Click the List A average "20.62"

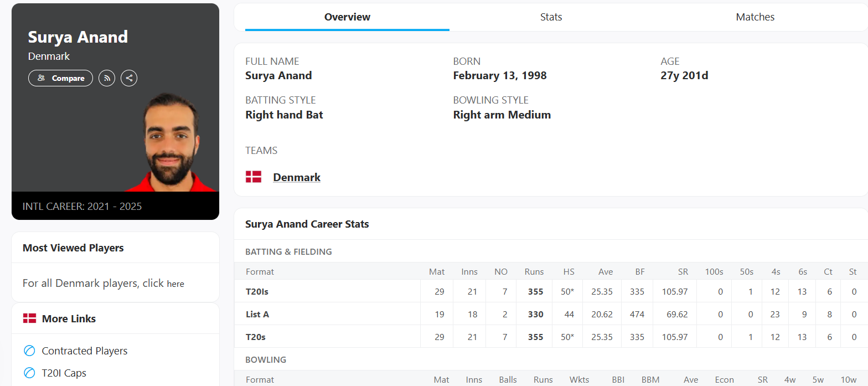tap(602, 314)
